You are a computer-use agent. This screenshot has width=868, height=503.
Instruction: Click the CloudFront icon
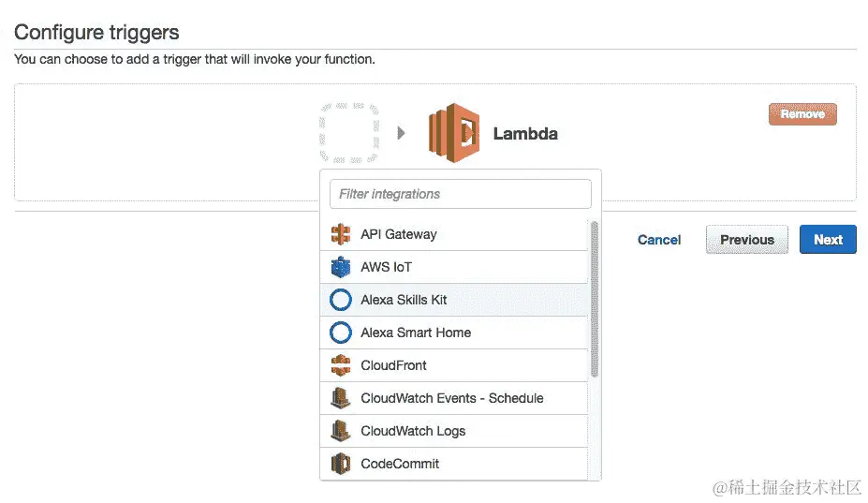coord(341,365)
